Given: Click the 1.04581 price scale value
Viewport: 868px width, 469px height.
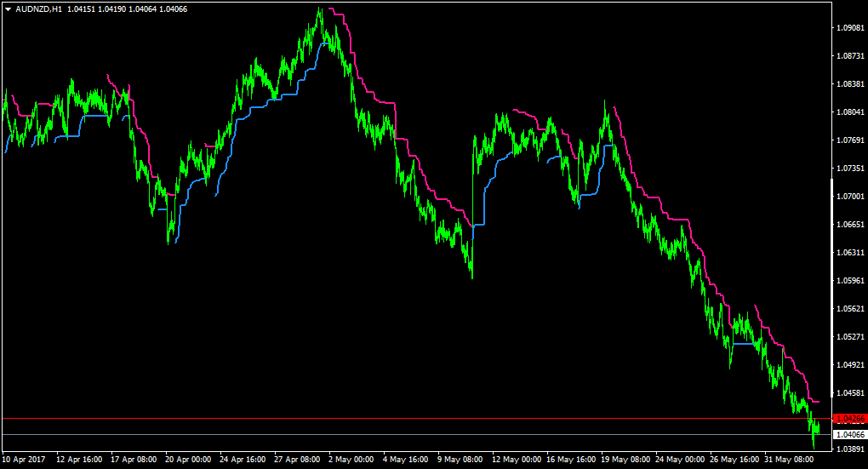Looking at the screenshot, I should [851, 393].
